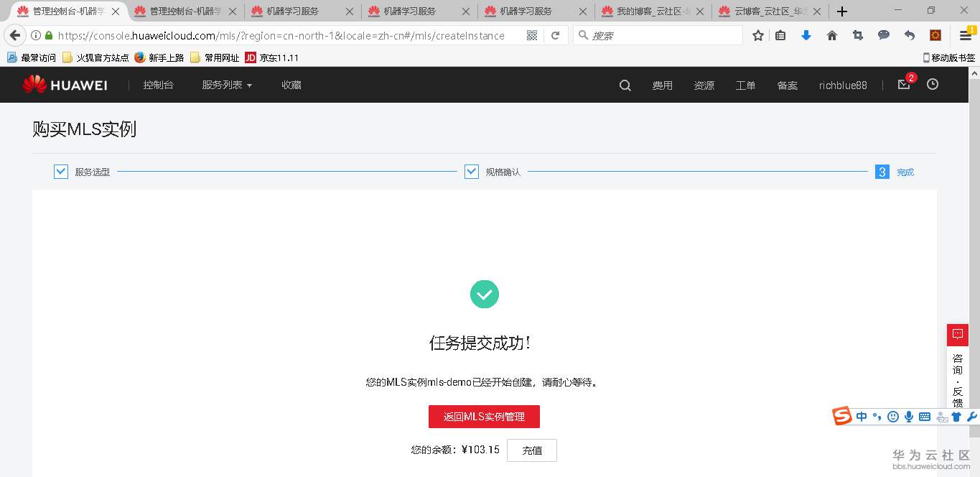Click the 返回MLS实例管理 button
The image size is (980, 477).
pos(484,417)
